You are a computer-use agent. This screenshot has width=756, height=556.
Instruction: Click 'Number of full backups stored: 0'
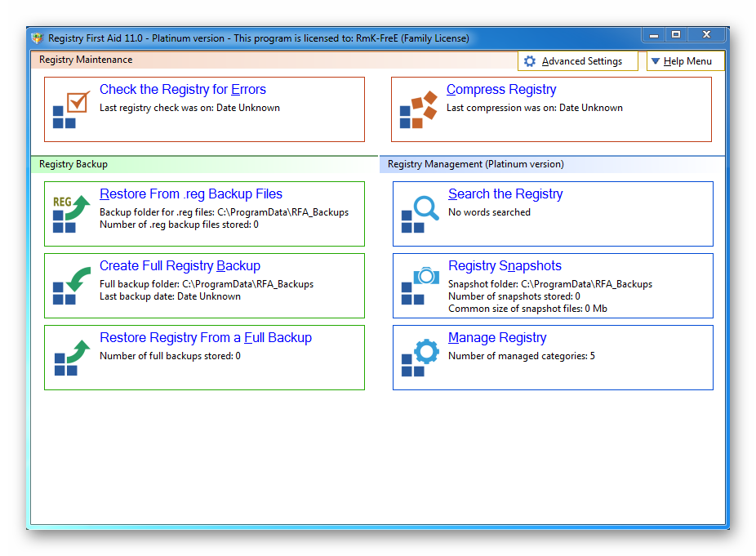170,356
